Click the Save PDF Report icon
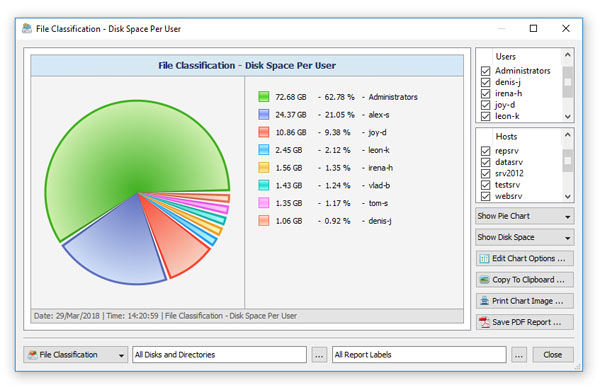600x390 pixels. coord(484,322)
